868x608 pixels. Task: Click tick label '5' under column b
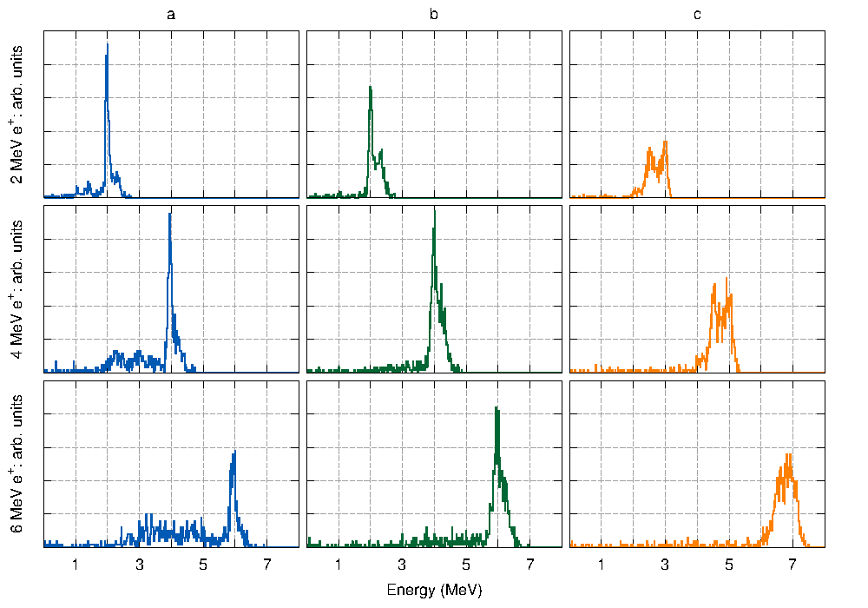pos(466,565)
